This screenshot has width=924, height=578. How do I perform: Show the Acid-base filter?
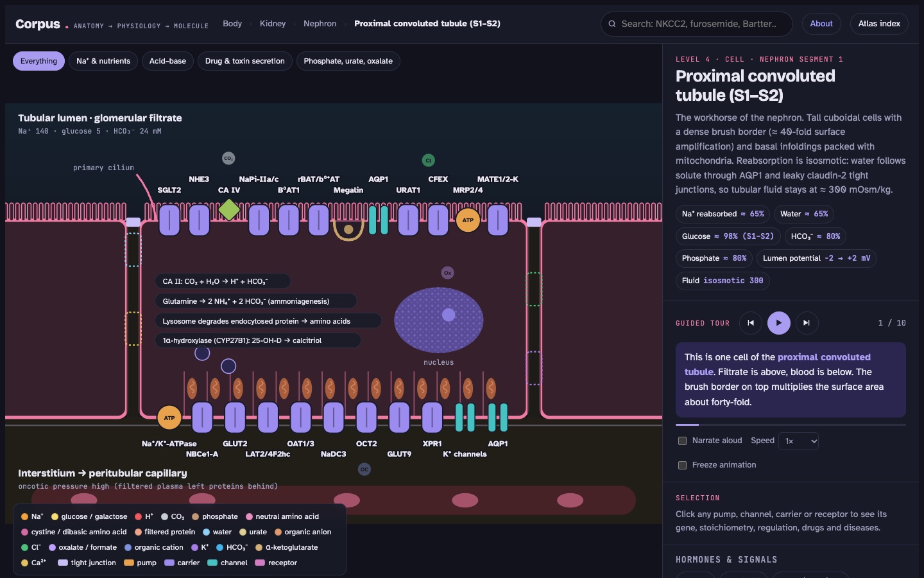point(167,61)
